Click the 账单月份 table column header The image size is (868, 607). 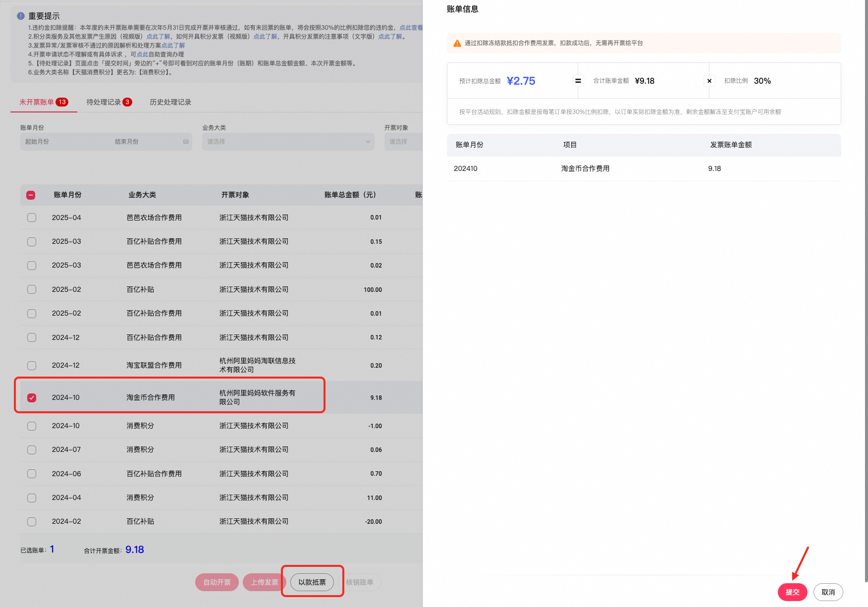(68, 195)
